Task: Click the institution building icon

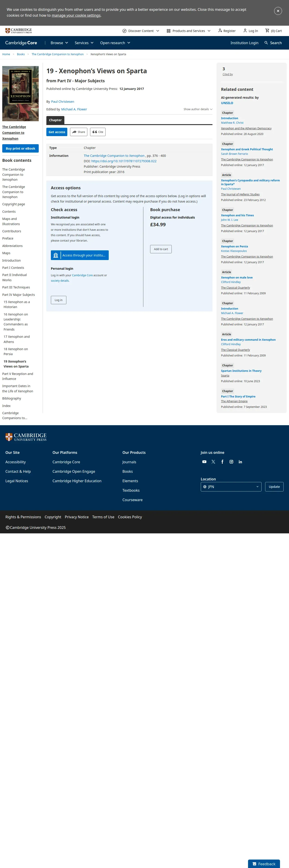Action: [x=56, y=255]
